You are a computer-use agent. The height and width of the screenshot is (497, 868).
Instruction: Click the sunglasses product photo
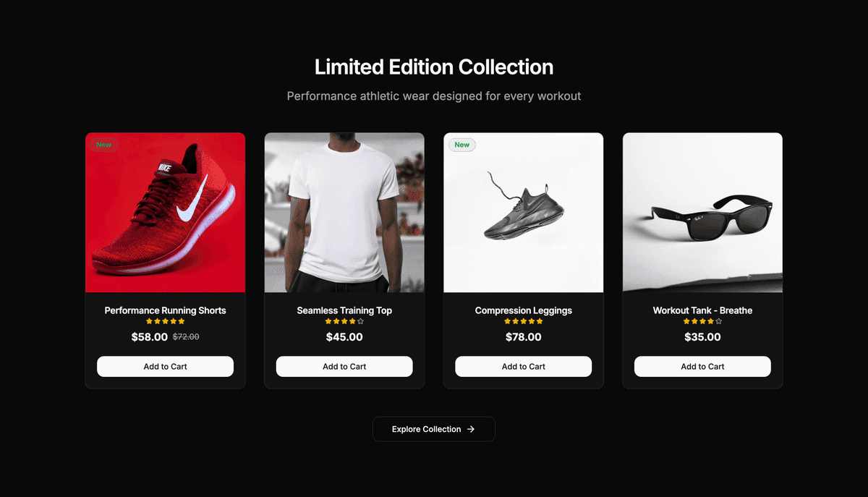point(702,212)
